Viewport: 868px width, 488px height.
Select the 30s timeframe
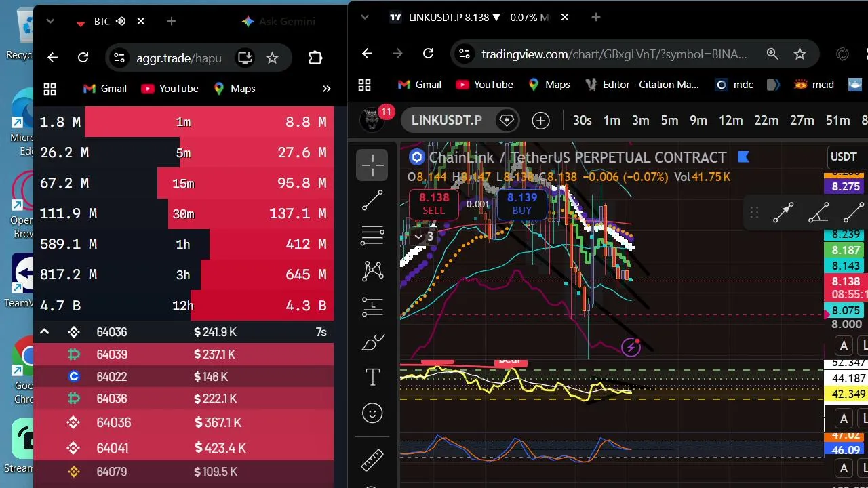[582, 121]
